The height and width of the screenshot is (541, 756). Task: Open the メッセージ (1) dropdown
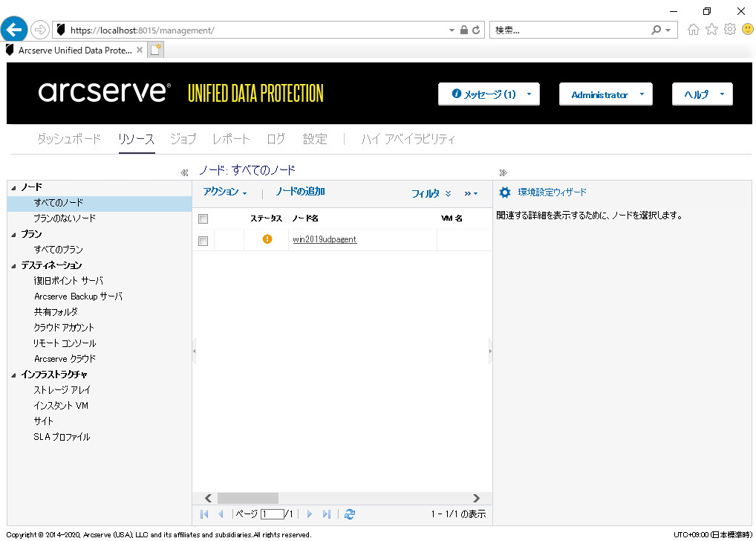tap(489, 94)
